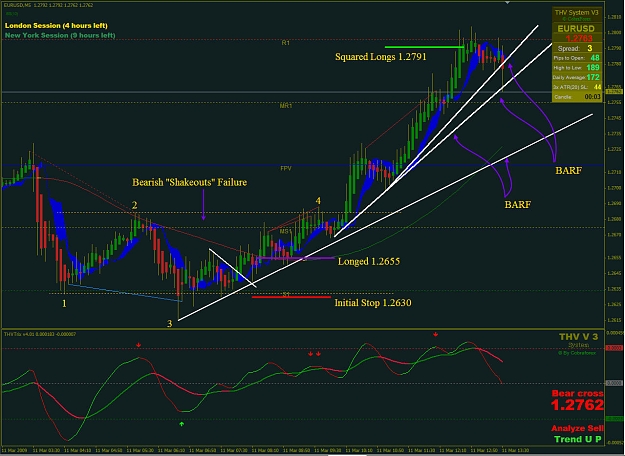Click the red level tag on Trix scale
The image size is (625, 456).
pos(614,348)
